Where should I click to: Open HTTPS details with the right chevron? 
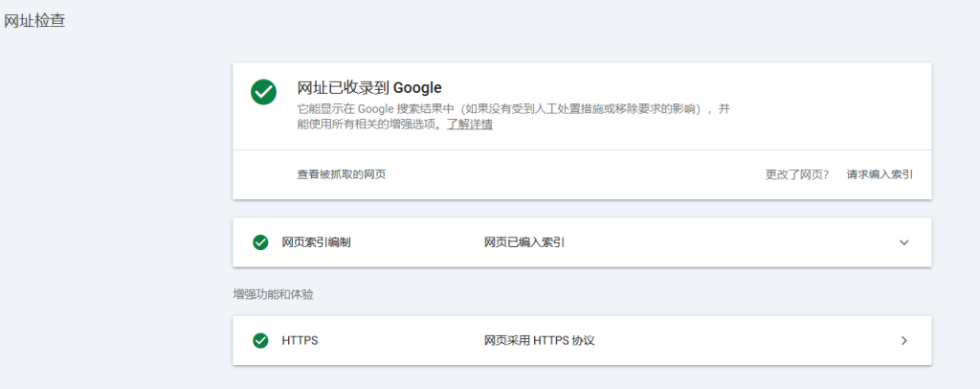[903, 340]
